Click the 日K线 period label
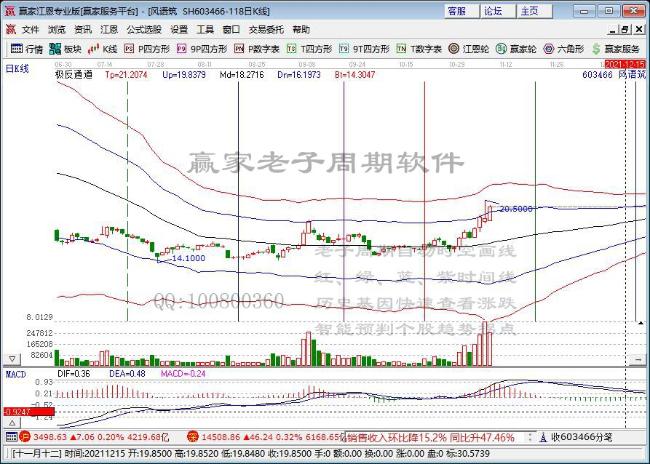The width and height of the screenshot is (650, 464). [x=17, y=69]
